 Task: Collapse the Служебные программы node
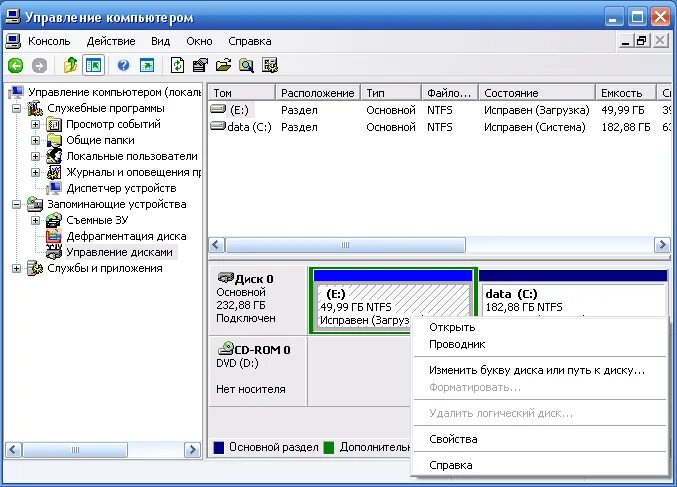point(16,108)
